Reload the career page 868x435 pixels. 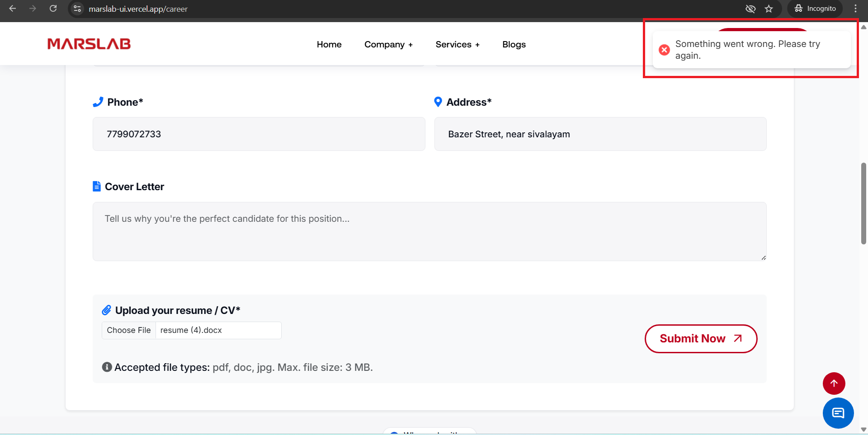point(53,9)
